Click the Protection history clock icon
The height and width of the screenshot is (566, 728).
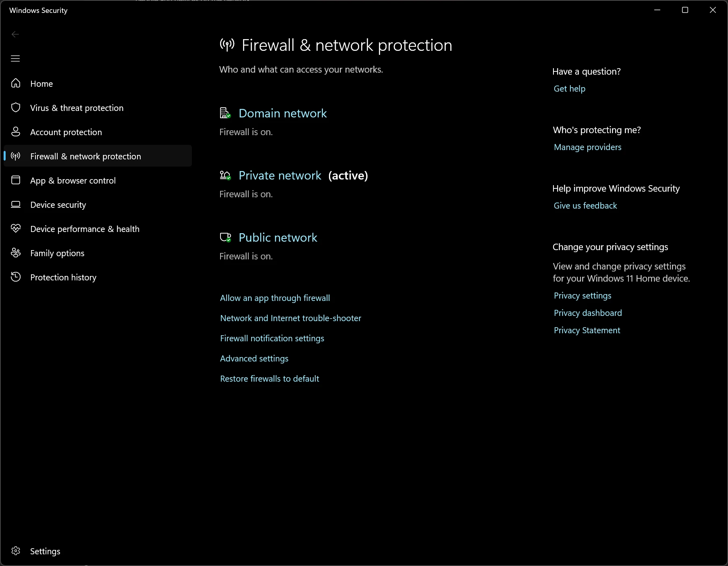pyautogui.click(x=16, y=277)
